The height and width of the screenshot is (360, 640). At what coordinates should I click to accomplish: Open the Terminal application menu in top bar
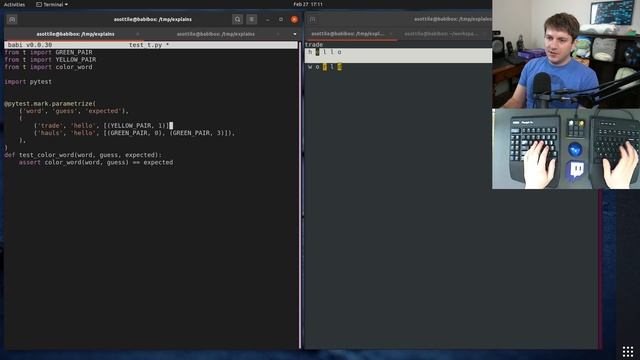tap(52, 4)
